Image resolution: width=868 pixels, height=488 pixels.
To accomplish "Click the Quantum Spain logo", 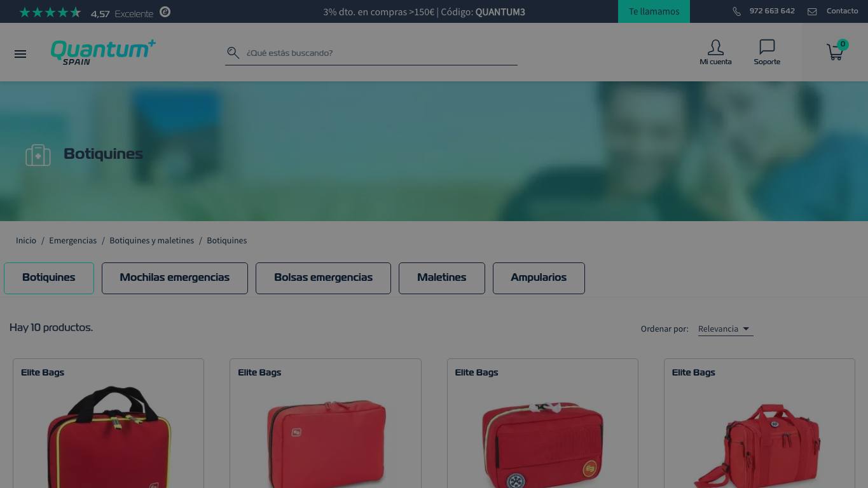I will click(103, 52).
